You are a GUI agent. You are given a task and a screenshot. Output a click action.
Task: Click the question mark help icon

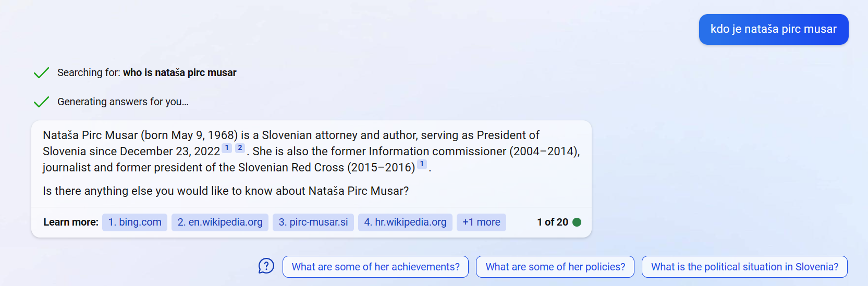(266, 266)
